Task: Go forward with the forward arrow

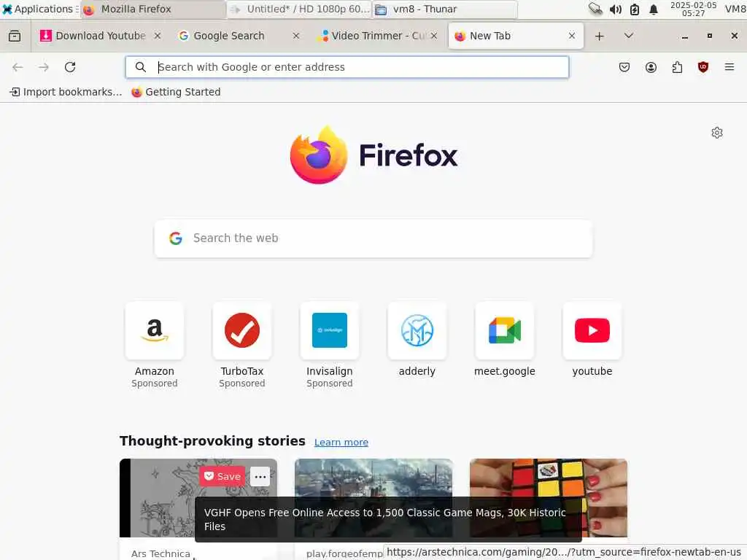Action: click(x=44, y=67)
